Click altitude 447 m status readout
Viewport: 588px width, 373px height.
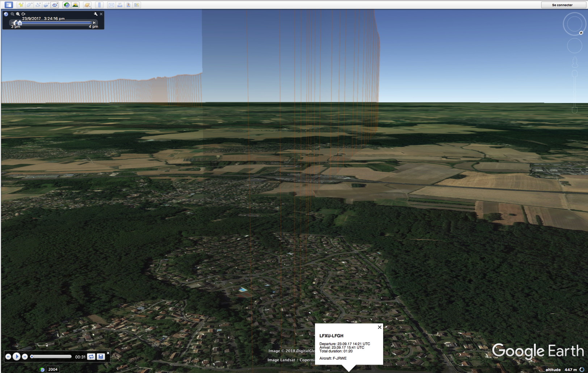pos(561,369)
